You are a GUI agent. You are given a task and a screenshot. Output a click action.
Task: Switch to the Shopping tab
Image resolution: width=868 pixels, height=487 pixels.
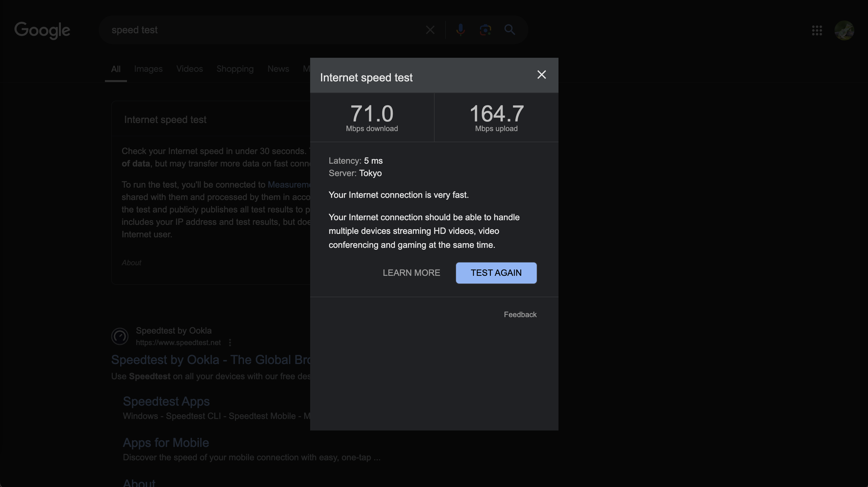tap(235, 69)
